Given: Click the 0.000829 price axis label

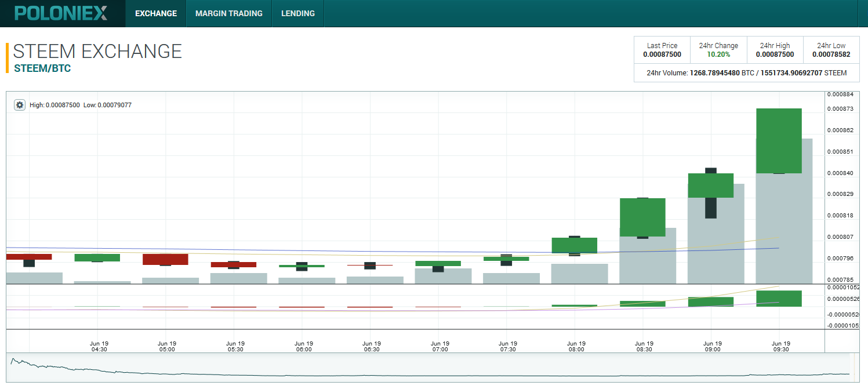Looking at the screenshot, I should pos(840,194).
